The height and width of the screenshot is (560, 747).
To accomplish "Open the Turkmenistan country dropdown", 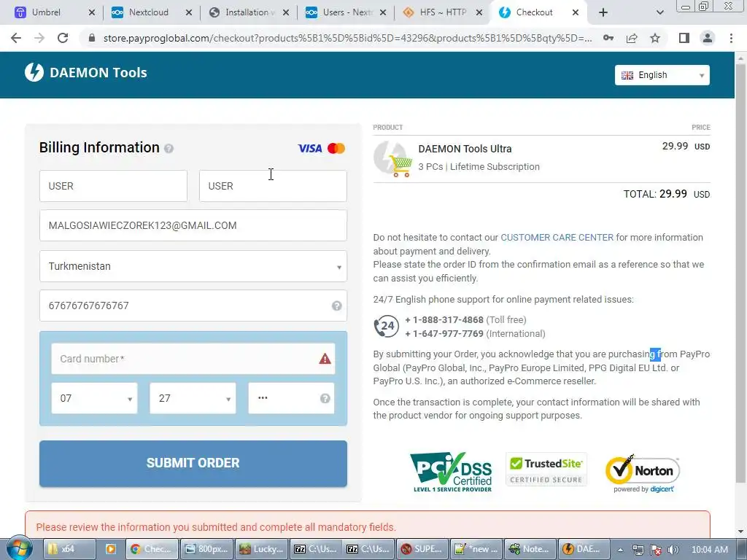I will coord(193,266).
